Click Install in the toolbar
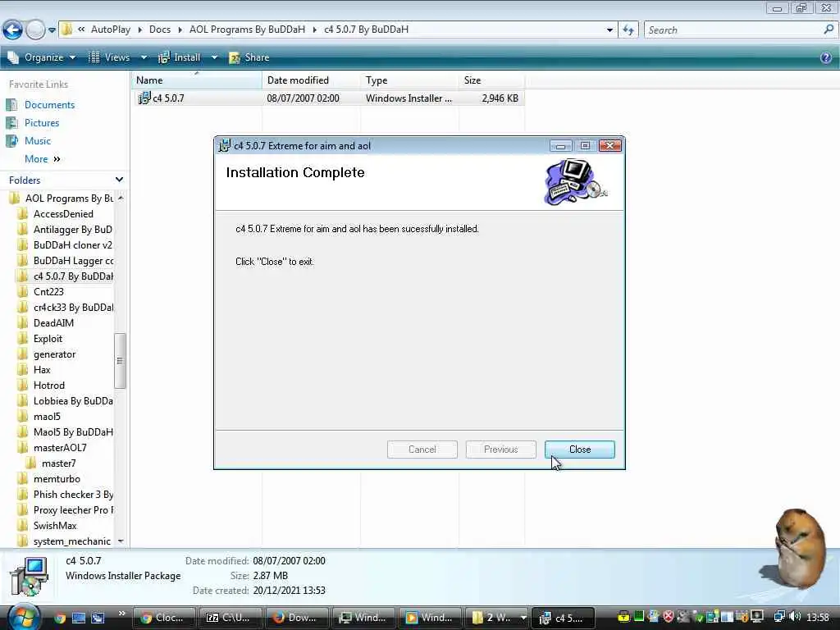This screenshot has height=630, width=840. coord(180,57)
